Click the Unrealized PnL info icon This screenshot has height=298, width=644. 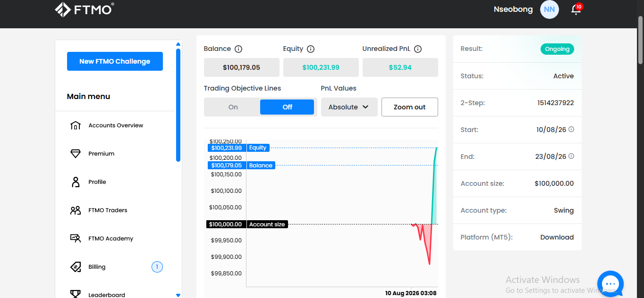tap(418, 49)
